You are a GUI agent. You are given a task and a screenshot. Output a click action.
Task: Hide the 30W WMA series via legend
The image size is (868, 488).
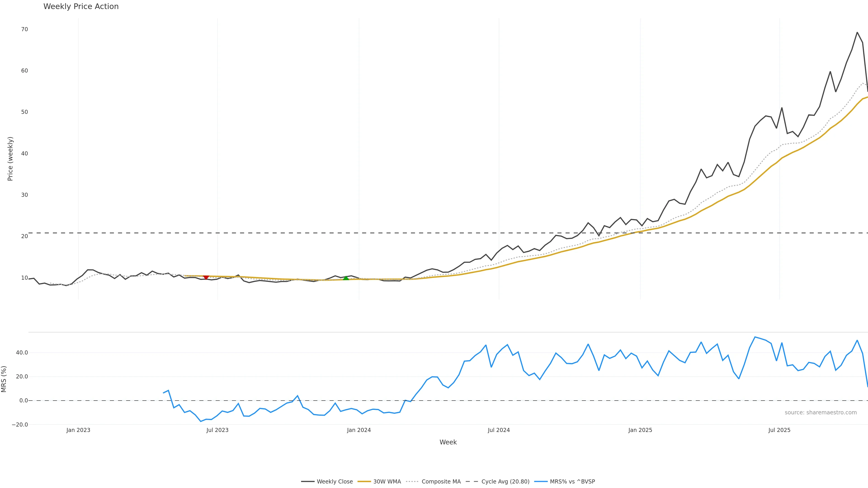click(x=387, y=482)
